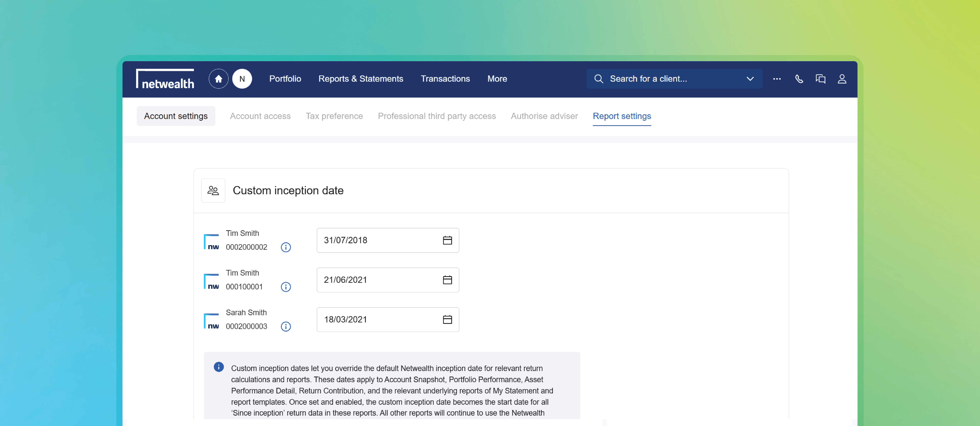Open the three-dots overflow menu

click(x=777, y=79)
